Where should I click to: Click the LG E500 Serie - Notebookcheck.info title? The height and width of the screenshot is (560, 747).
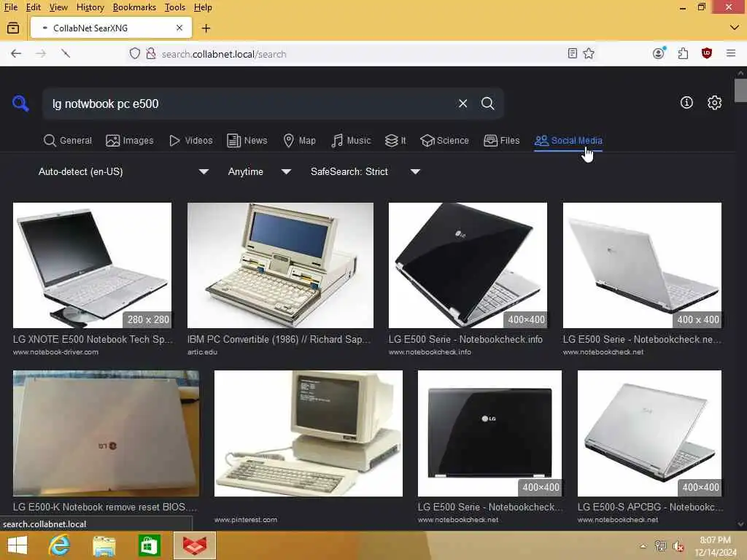pyautogui.click(x=465, y=339)
